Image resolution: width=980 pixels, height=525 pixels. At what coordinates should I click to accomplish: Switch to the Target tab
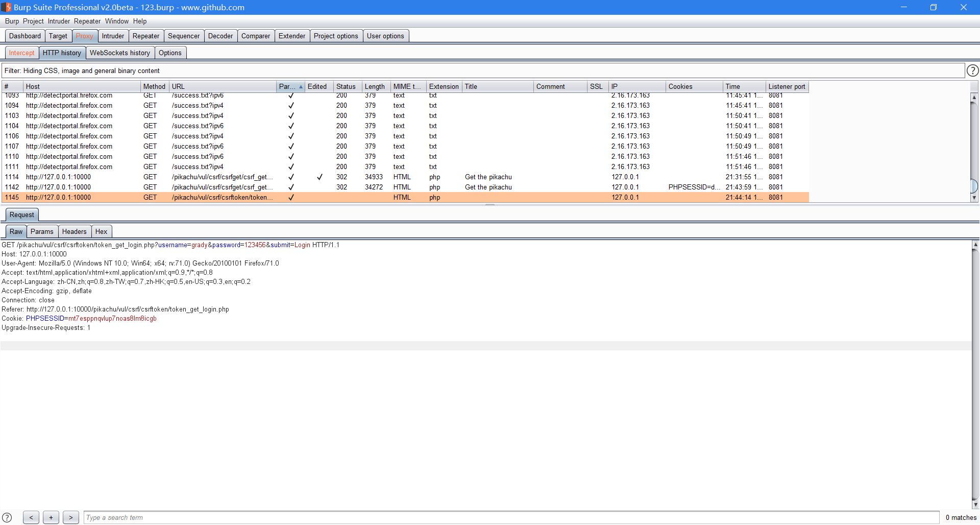tap(58, 36)
